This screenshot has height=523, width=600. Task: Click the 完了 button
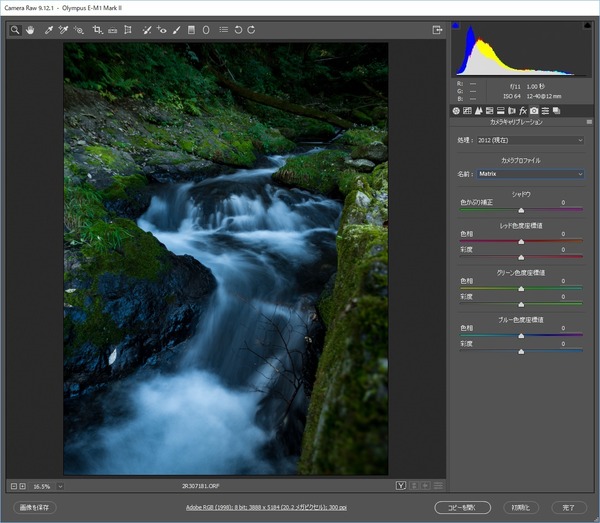(569, 507)
